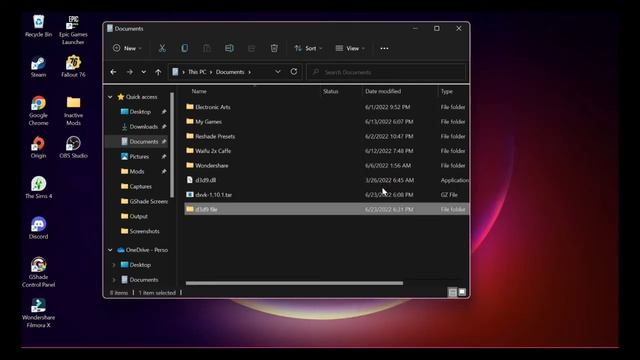The height and width of the screenshot is (360, 640).
Task: Select Downloads in Quick access
Action: [143, 127]
